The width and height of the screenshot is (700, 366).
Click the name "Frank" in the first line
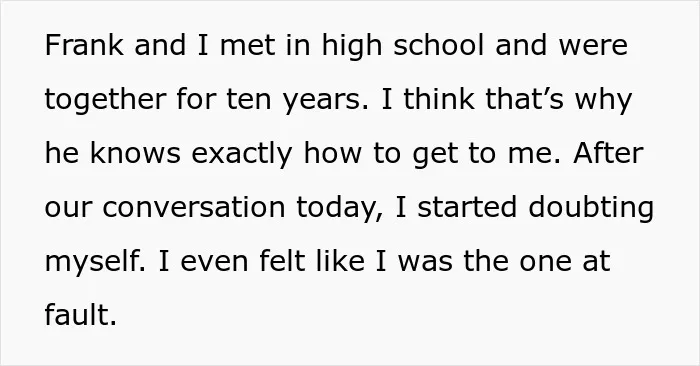click(84, 45)
